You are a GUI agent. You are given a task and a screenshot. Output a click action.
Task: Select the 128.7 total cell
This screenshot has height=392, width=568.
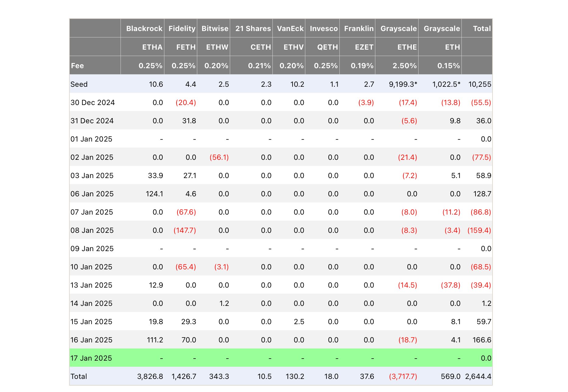point(482,194)
